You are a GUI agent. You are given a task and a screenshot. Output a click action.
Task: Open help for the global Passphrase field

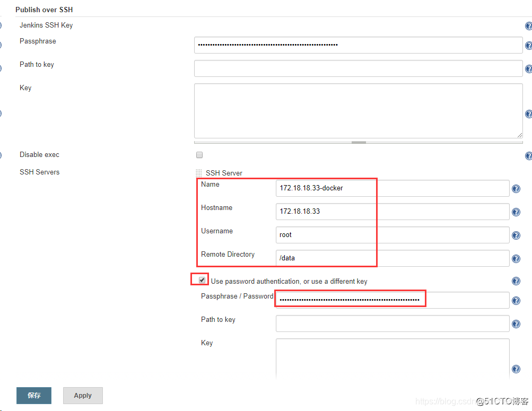point(528,46)
